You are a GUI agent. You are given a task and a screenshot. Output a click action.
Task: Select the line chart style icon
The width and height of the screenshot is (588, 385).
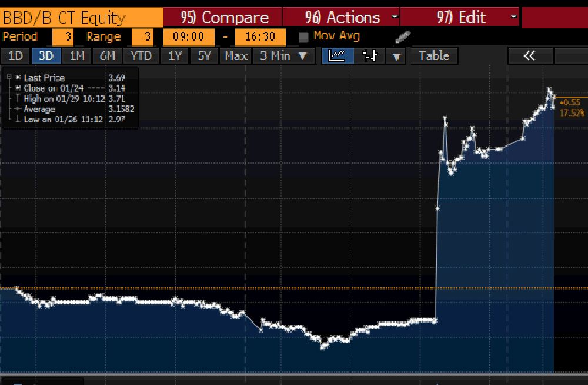click(336, 56)
